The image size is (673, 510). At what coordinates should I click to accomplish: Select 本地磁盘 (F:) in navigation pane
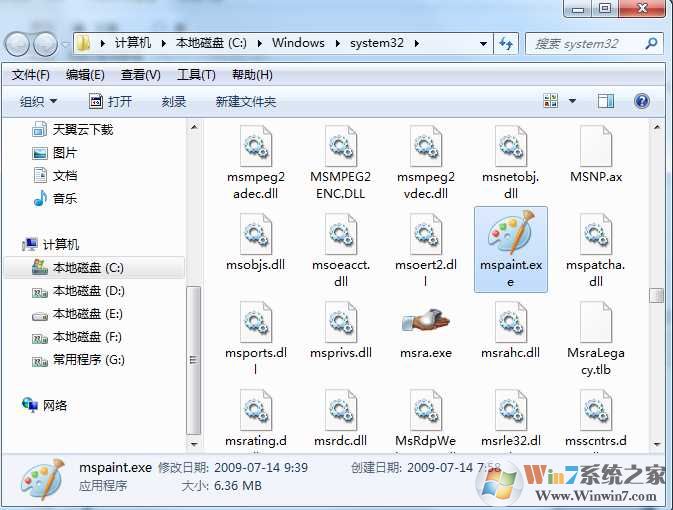(x=77, y=337)
